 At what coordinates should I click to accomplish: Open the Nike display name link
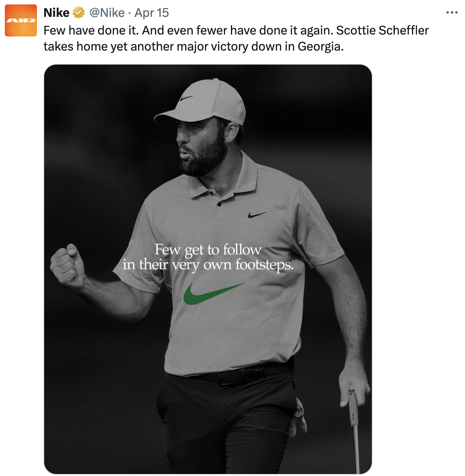click(57, 13)
